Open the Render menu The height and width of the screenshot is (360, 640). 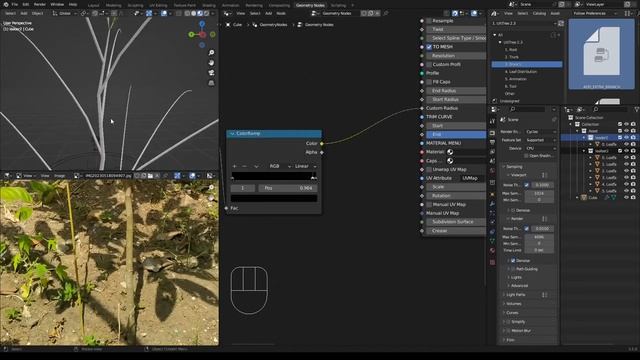[40, 4]
